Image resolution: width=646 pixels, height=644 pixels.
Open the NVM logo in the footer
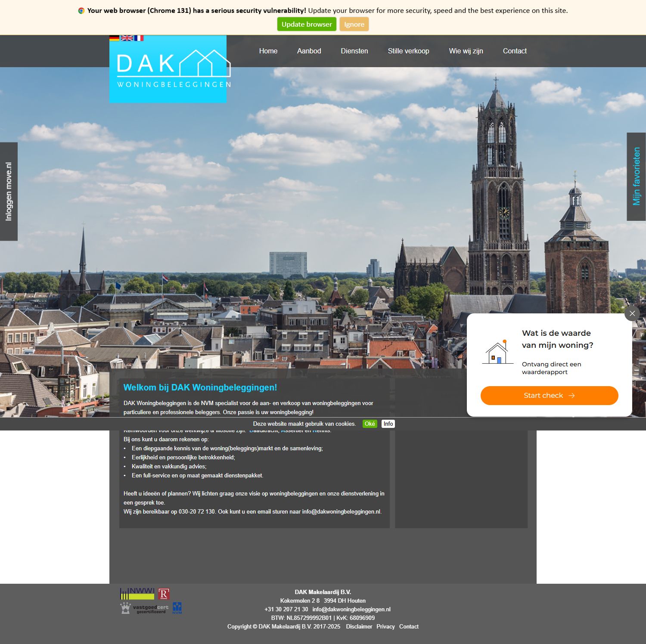click(x=177, y=608)
